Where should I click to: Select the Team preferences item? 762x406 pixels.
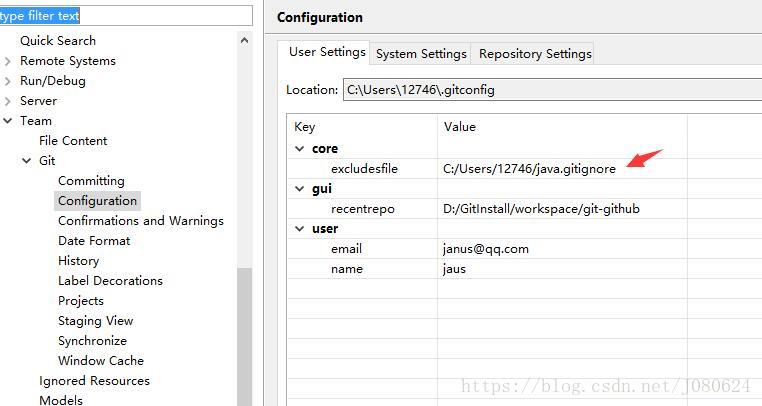pyautogui.click(x=35, y=121)
